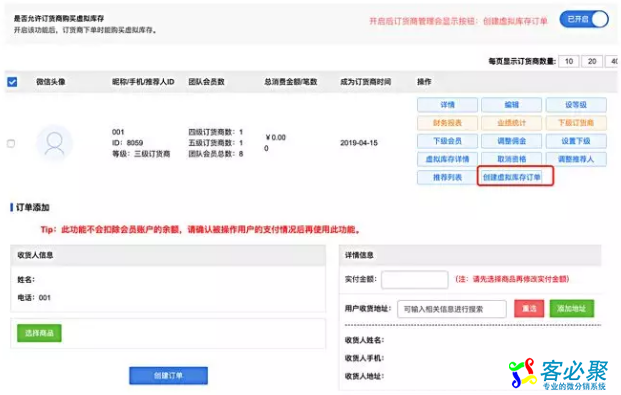Click the red Tip warning text
The image size is (621, 395).
pyautogui.click(x=201, y=230)
